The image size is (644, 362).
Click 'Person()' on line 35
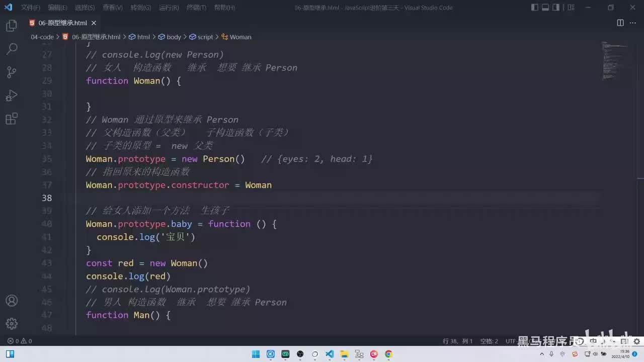(x=224, y=159)
